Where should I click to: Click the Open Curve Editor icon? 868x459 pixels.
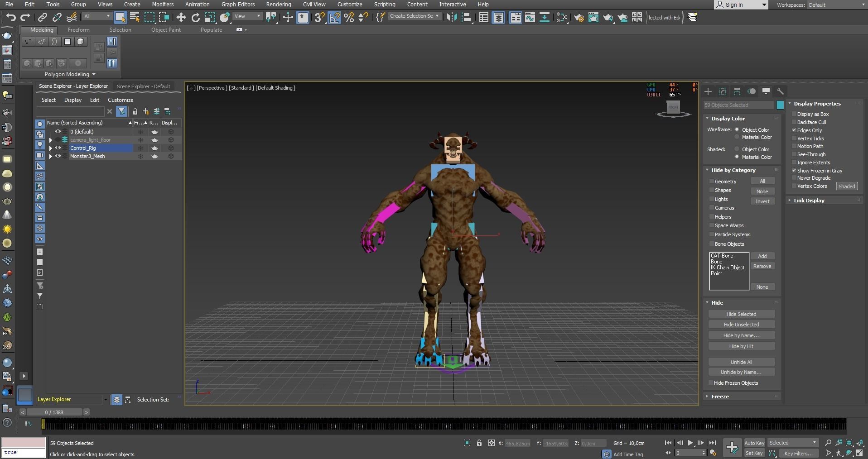[530, 17]
